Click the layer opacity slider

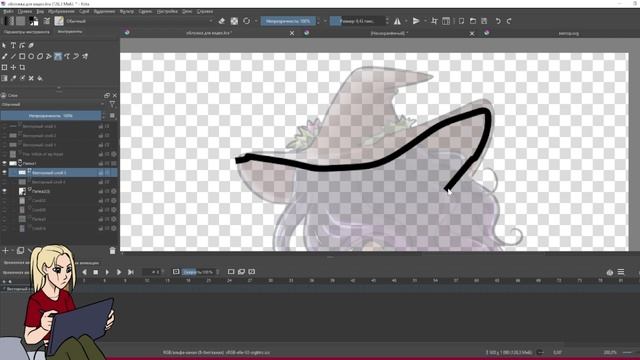[51, 116]
